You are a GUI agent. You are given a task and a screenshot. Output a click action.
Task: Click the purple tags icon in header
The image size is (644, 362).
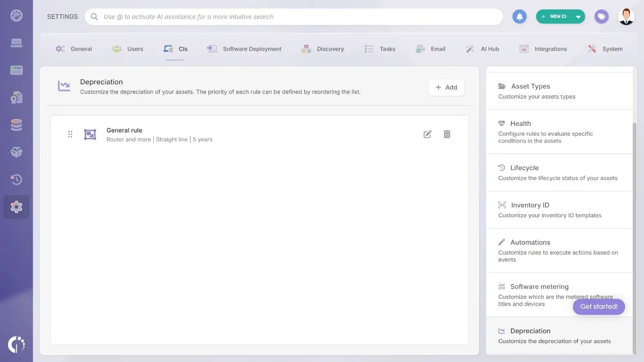pyautogui.click(x=601, y=17)
